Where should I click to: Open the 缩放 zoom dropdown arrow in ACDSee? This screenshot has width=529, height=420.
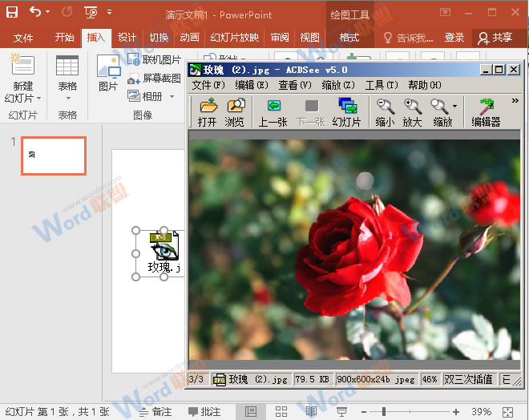[454, 106]
